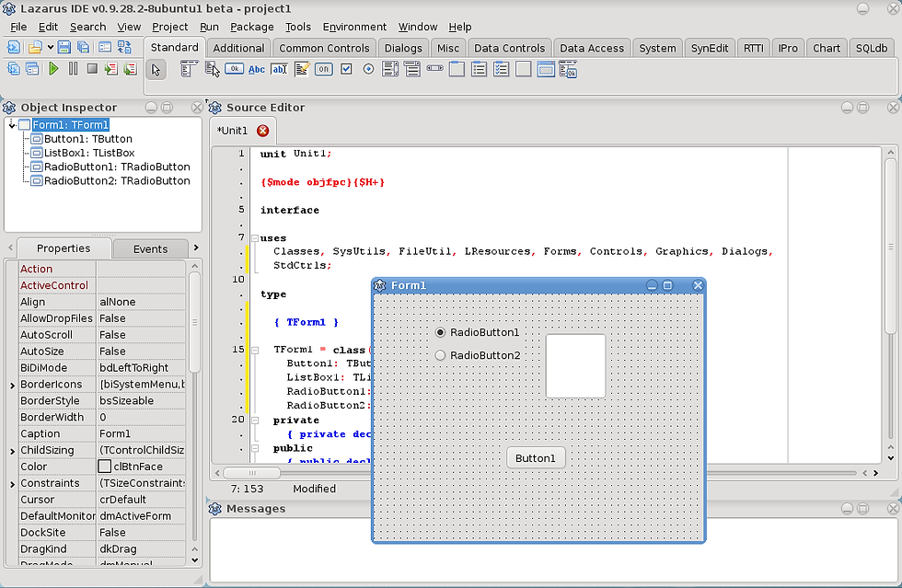The image size is (902, 588).
Task: Pick the TRadioButton component icon
Action: click(x=369, y=70)
